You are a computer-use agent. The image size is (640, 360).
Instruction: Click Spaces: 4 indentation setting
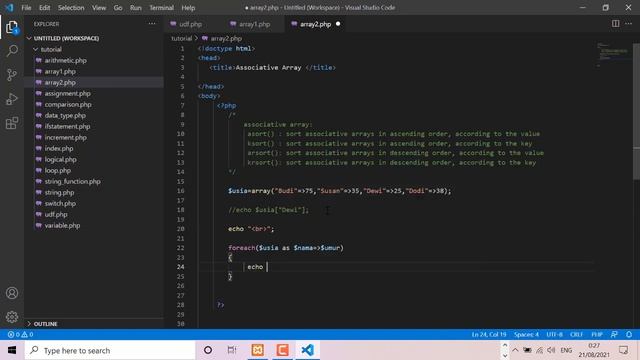pos(526,334)
